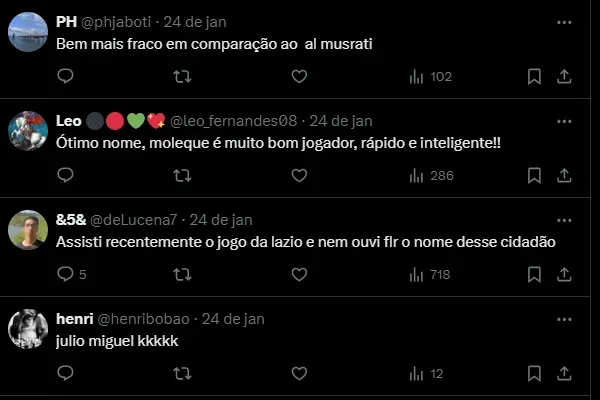Open @henribobao profile handle
This screenshot has width=600, height=400.
coord(145,318)
